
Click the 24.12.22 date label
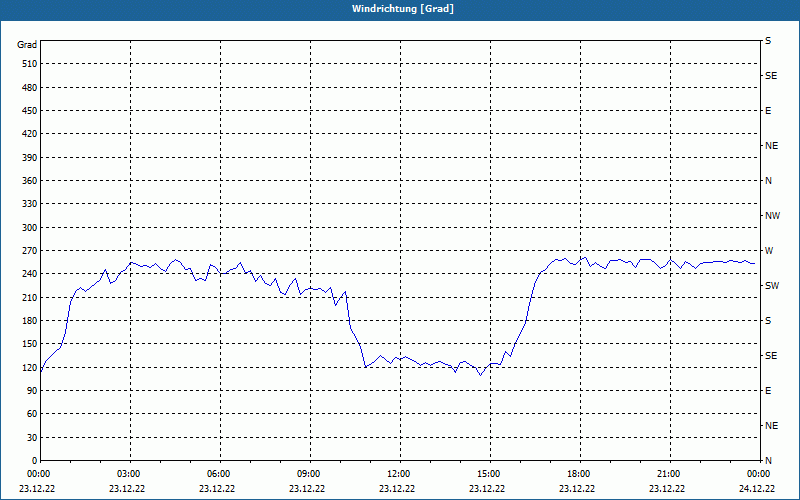coord(757,489)
